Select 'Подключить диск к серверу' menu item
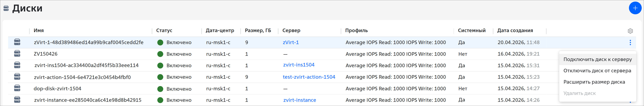The height and width of the screenshot is (106, 644). [x=598, y=59]
